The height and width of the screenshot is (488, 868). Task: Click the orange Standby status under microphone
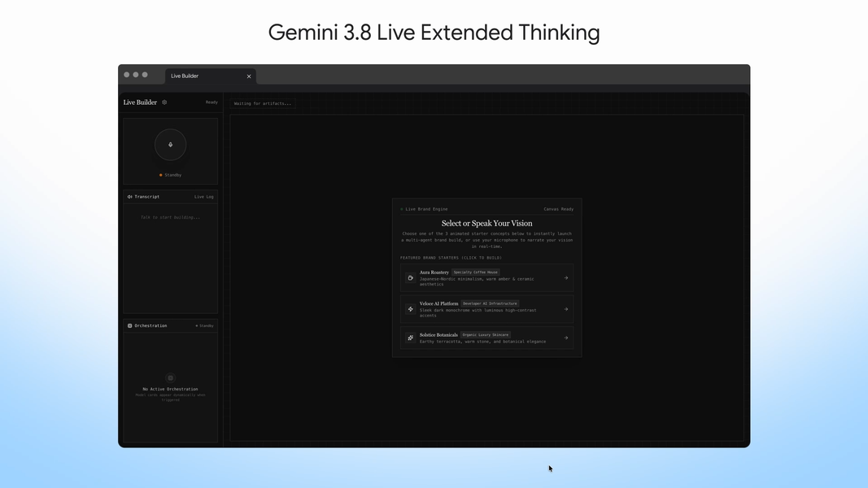(x=171, y=175)
